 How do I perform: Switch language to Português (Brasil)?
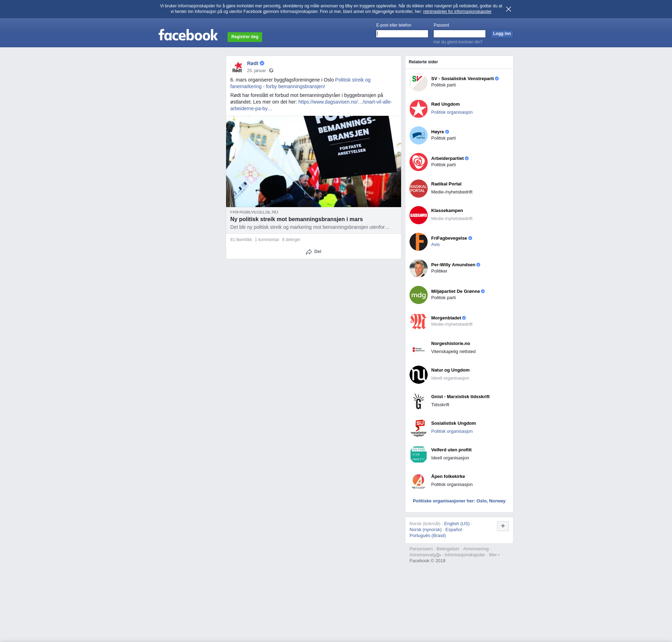coord(428,536)
